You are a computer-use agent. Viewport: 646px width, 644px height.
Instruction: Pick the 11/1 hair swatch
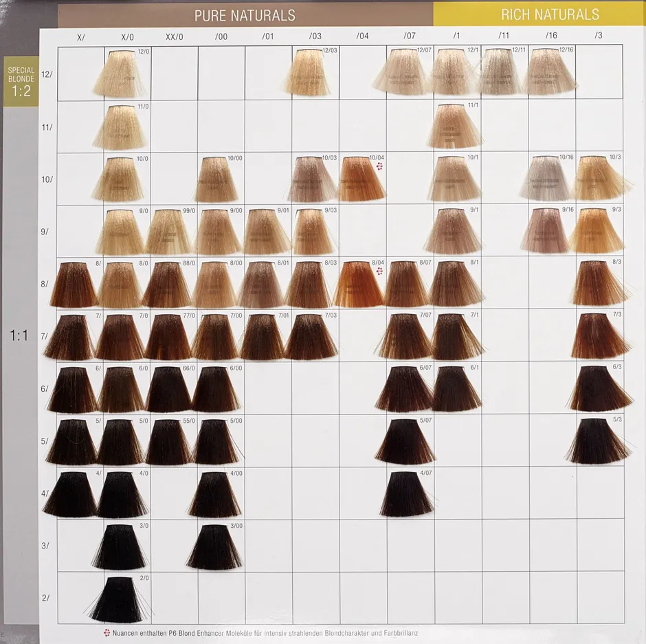454,126
